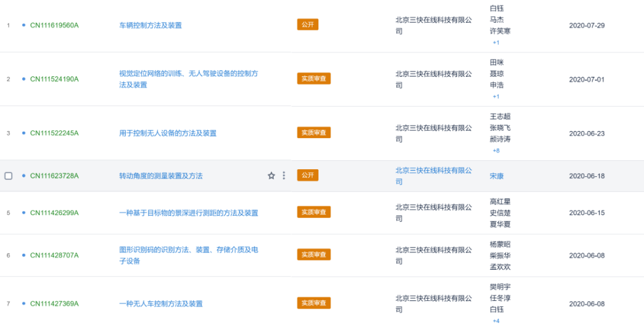Screen dimensions: 644x330
Task: Star the patent CN111623728A as favorite
Action: click(x=271, y=176)
